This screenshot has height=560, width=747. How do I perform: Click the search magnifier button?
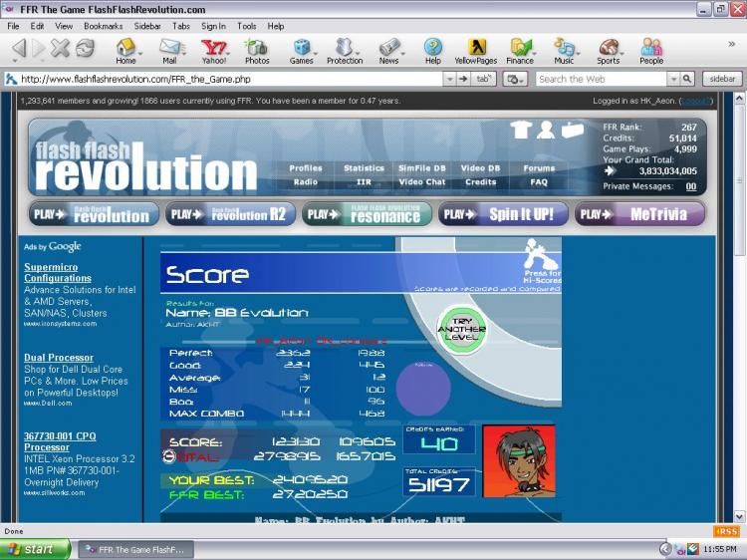pos(686,79)
